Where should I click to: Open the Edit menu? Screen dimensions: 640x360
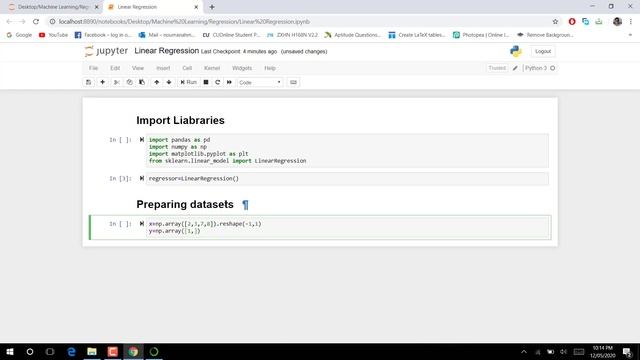coord(115,68)
